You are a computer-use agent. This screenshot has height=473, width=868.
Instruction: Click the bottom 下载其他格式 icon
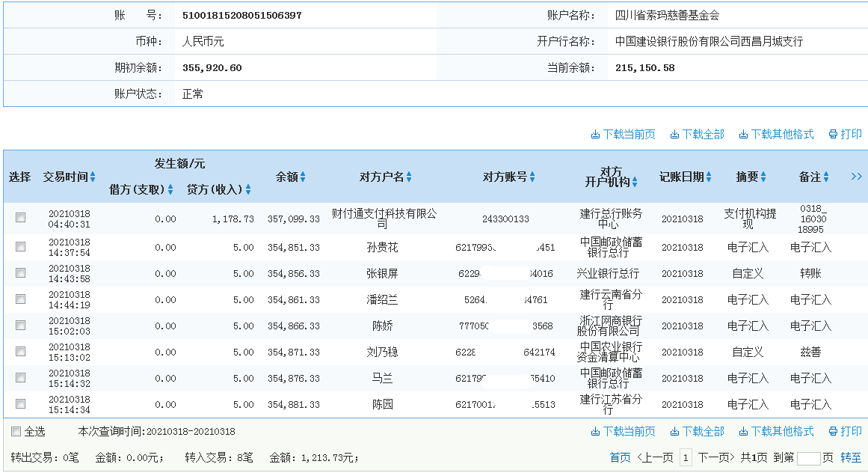click(744, 431)
